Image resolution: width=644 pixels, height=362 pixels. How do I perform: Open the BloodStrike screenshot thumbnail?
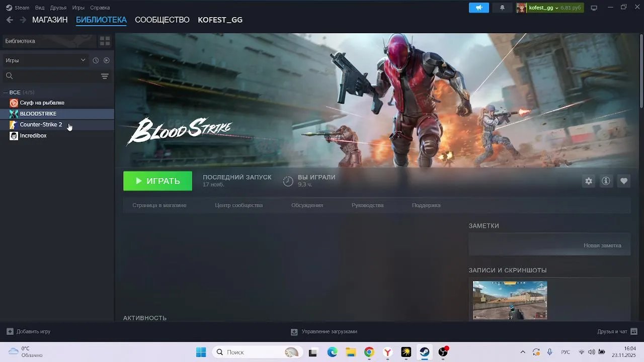coord(510,300)
